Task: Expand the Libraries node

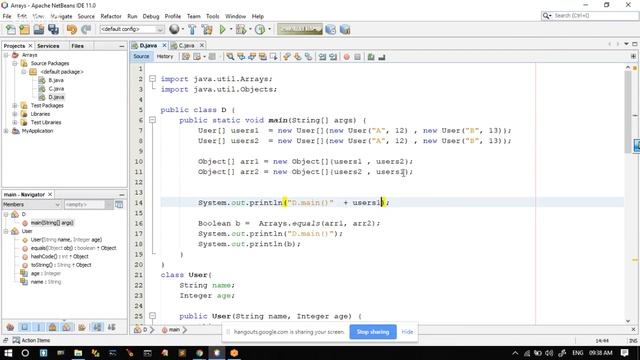Action: coord(15,114)
